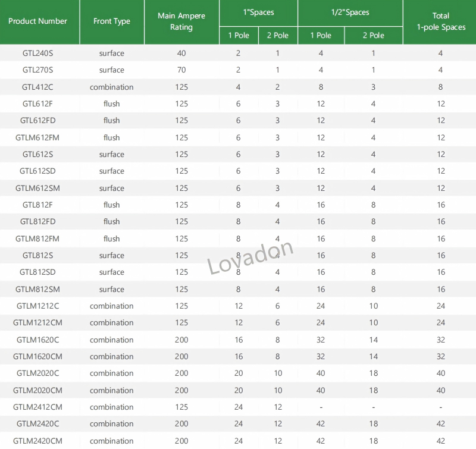
Task: Select ampere rating 70 for GTL270S
Action: [181, 70]
